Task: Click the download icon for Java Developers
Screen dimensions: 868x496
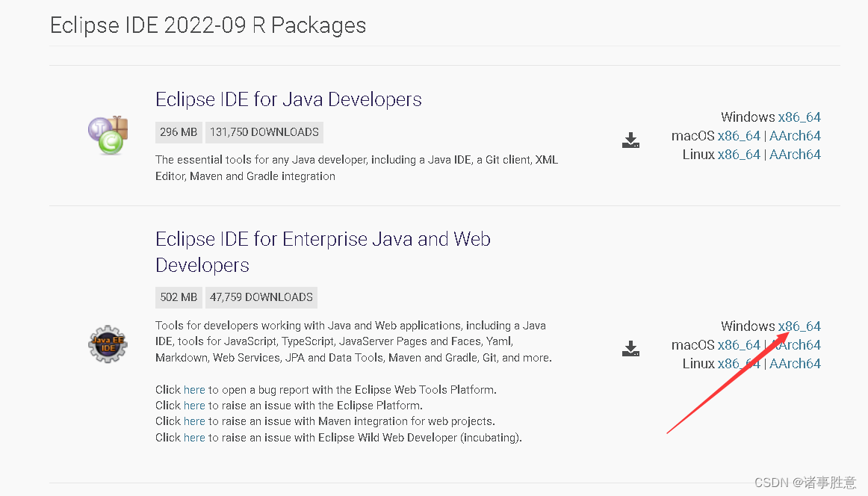Action: point(630,140)
